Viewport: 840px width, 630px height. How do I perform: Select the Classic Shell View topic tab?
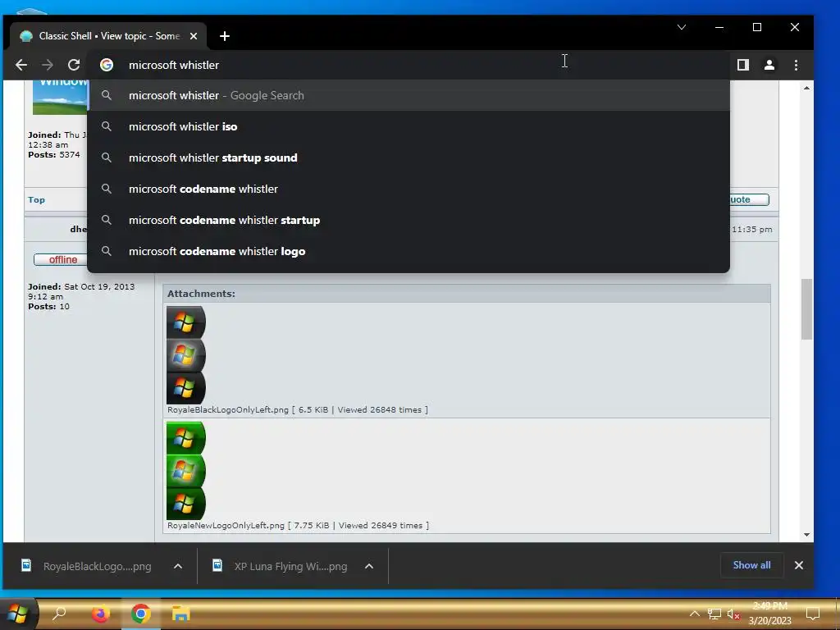coord(107,36)
